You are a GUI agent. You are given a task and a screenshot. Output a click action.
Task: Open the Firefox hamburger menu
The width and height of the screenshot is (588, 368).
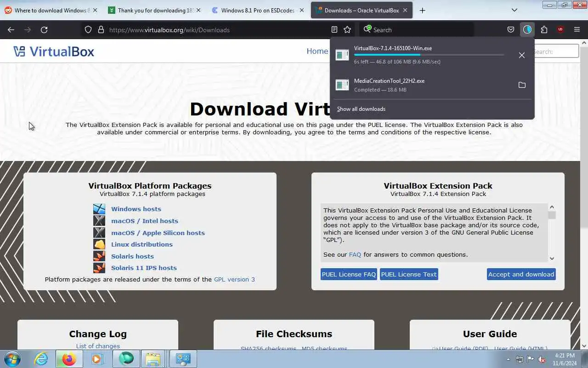pos(577,29)
